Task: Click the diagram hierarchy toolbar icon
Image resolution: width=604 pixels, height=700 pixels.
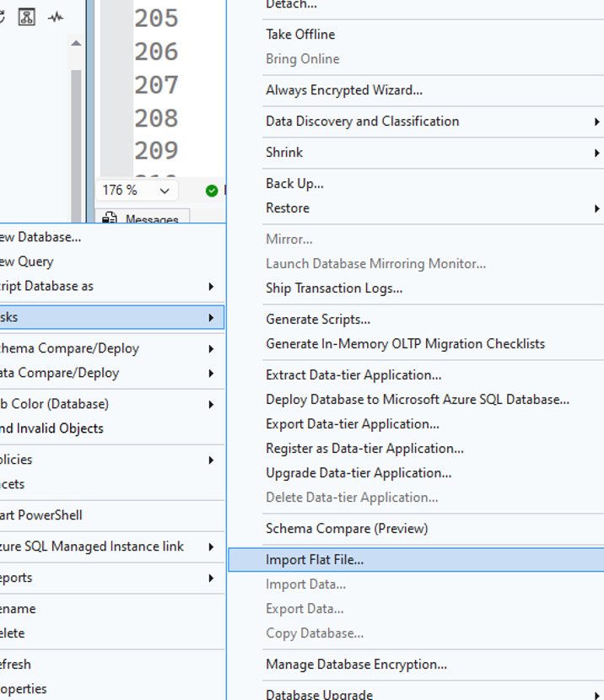Action: (27, 18)
